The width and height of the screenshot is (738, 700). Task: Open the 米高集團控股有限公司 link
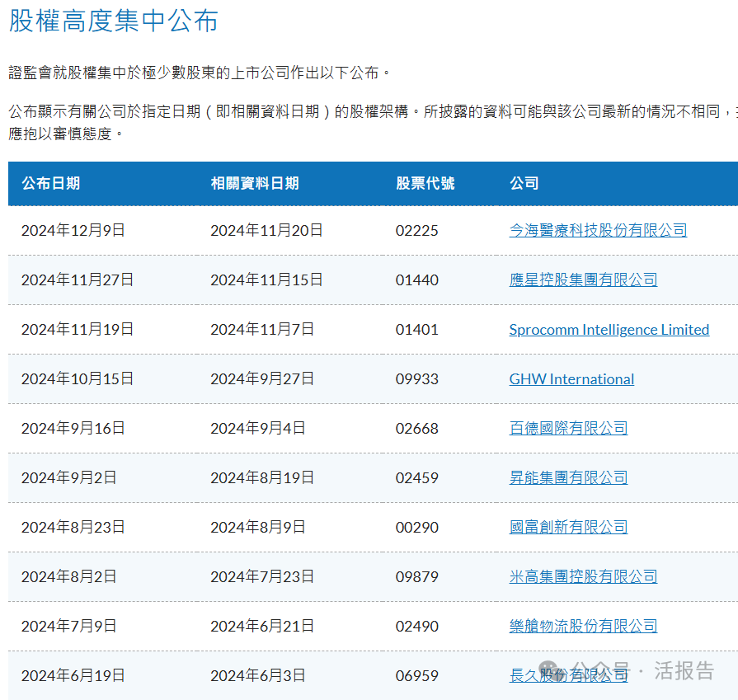point(583,577)
